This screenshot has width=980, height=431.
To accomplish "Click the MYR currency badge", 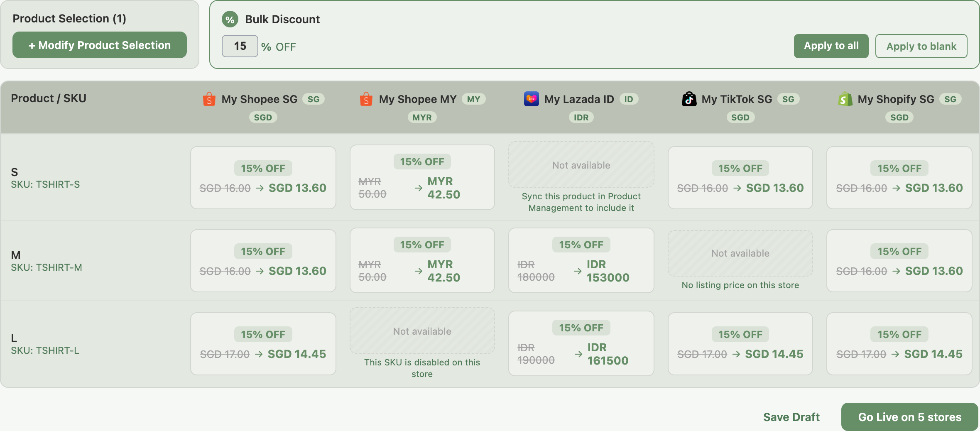I will [422, 118].
